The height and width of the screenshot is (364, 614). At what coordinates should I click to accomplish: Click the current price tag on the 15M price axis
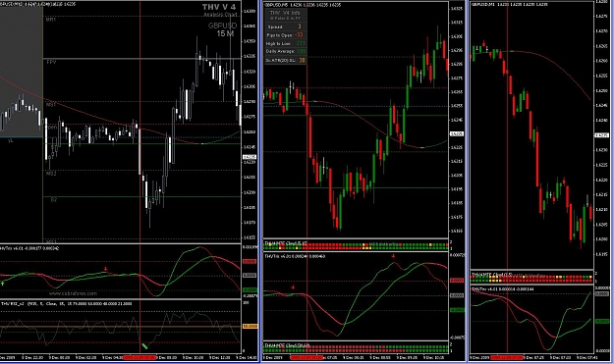pos(250,157)
